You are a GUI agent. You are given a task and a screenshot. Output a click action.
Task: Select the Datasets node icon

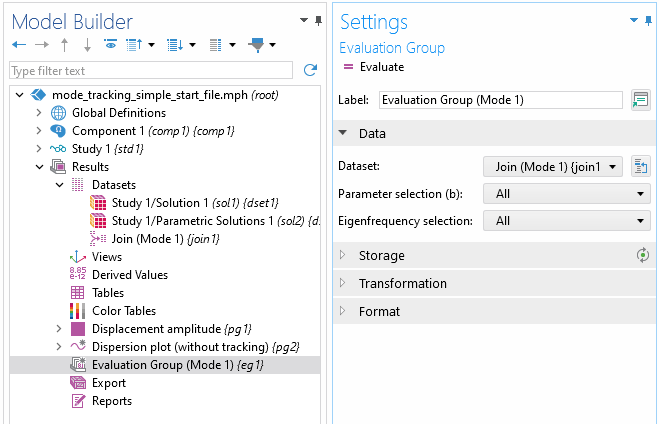pyautogui.click(x=78, y=185)
